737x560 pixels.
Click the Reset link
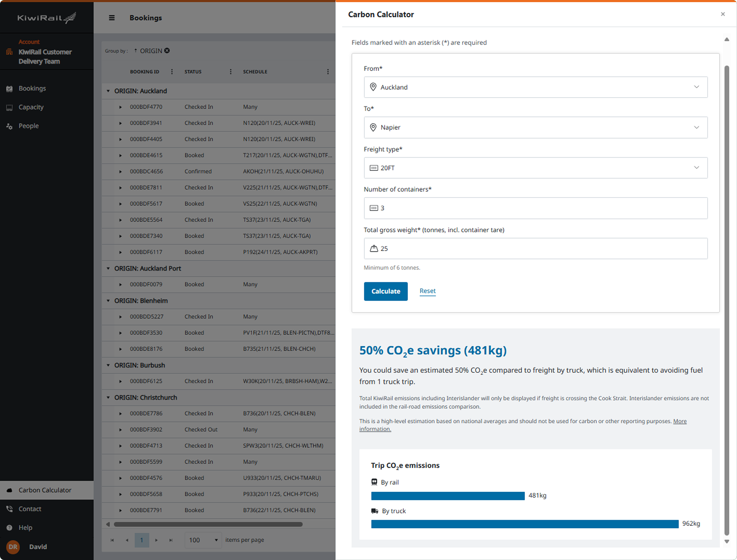(428, 291)
